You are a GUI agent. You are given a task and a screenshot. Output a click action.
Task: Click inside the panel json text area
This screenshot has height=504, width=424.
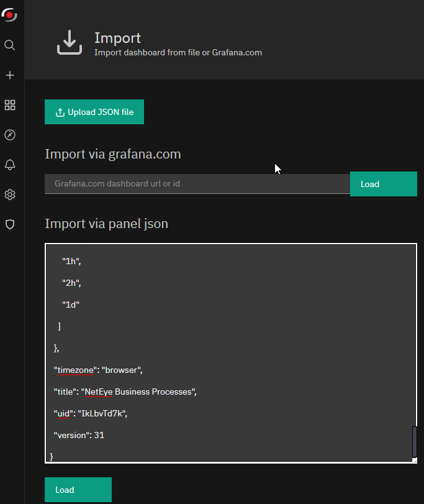(229, 353)
